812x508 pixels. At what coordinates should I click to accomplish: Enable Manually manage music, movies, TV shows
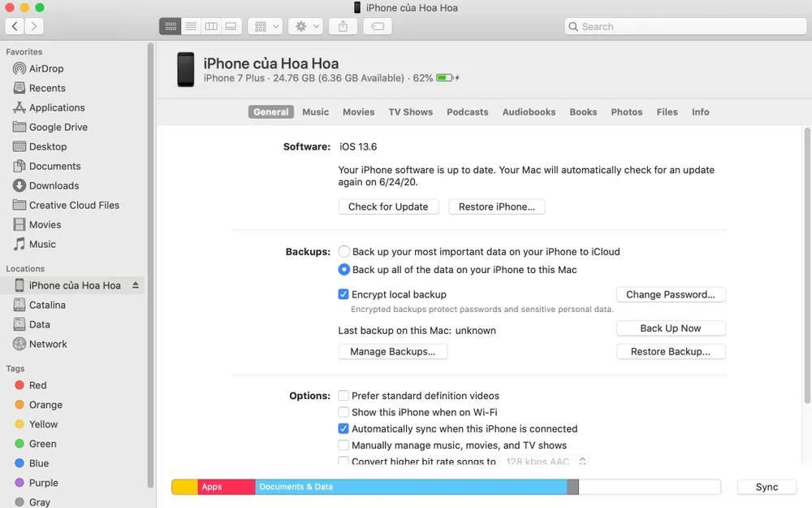[x=343, y=445]
